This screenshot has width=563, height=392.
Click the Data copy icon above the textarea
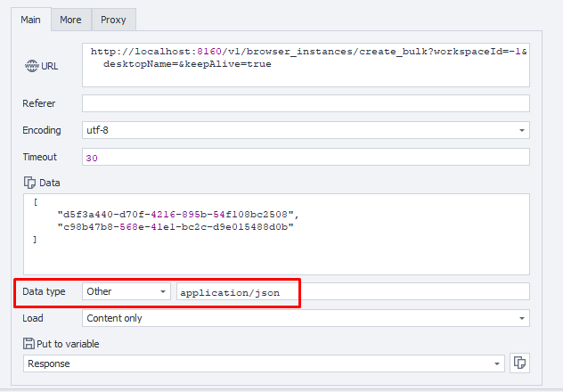click(29, 182)
